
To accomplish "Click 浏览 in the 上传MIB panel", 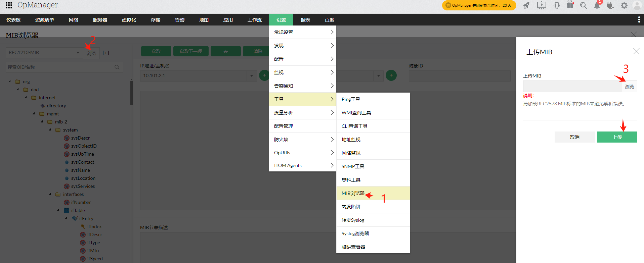I will [x=630, y=87].
